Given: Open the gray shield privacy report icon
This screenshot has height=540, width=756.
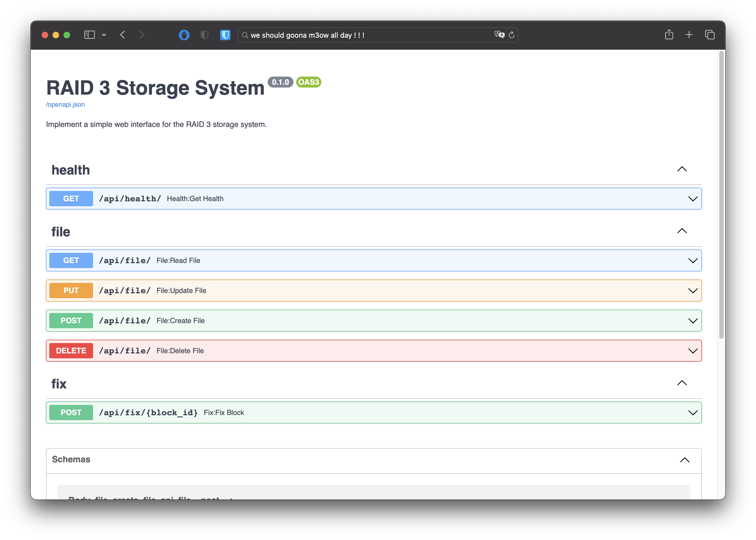Looking at the screenshot, I should click(205, 35).
